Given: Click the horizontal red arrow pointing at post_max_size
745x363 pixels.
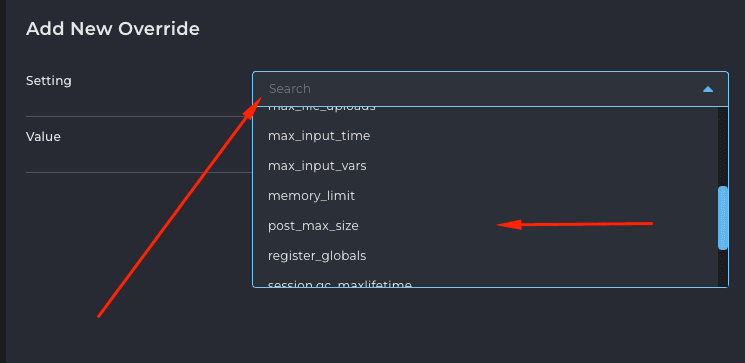Looking at the screenshot, I should coord(574,224).
